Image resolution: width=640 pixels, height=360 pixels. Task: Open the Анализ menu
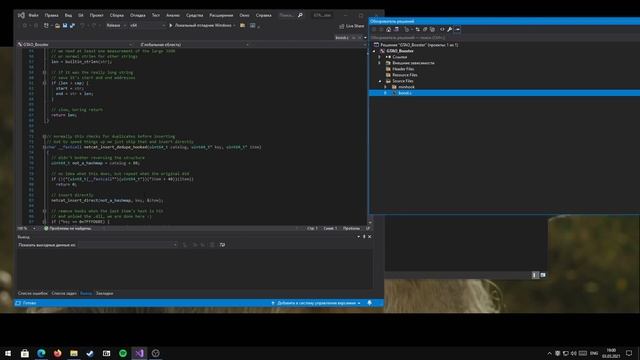(x=173, y=15)
